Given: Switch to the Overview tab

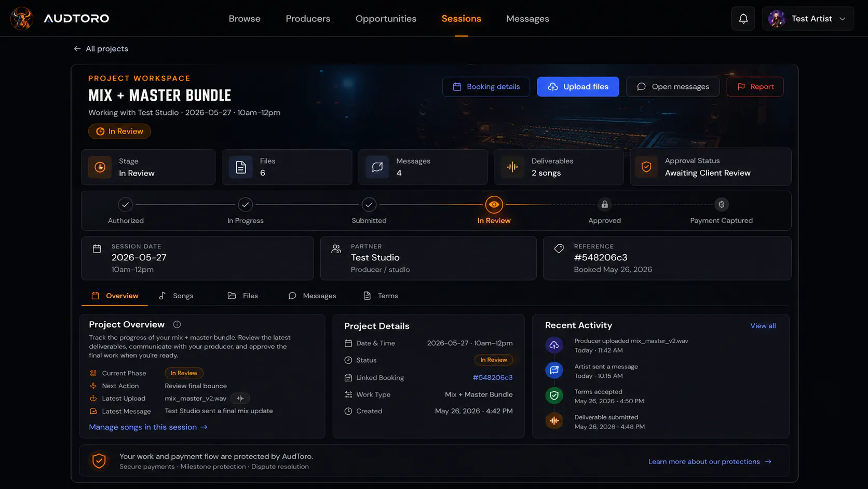Looking at the screenshot, I should 115,296.
